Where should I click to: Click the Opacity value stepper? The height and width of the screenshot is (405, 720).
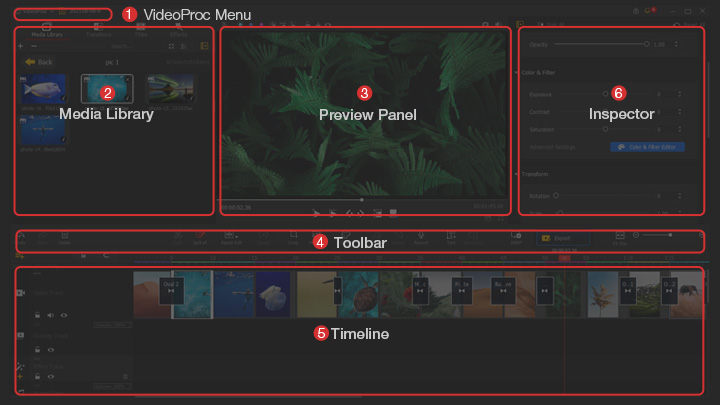click(x=676, y=44)
